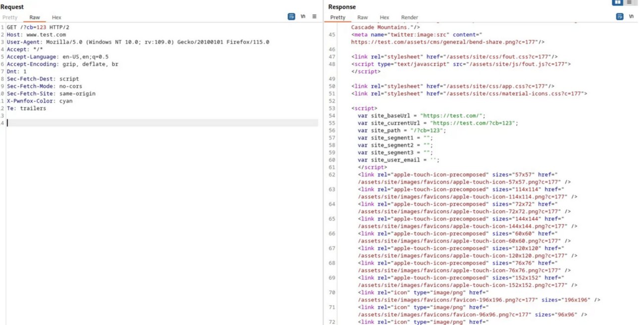Switch to Request Raw tab
The image size is (644, 325).
(x=35, y=17)
